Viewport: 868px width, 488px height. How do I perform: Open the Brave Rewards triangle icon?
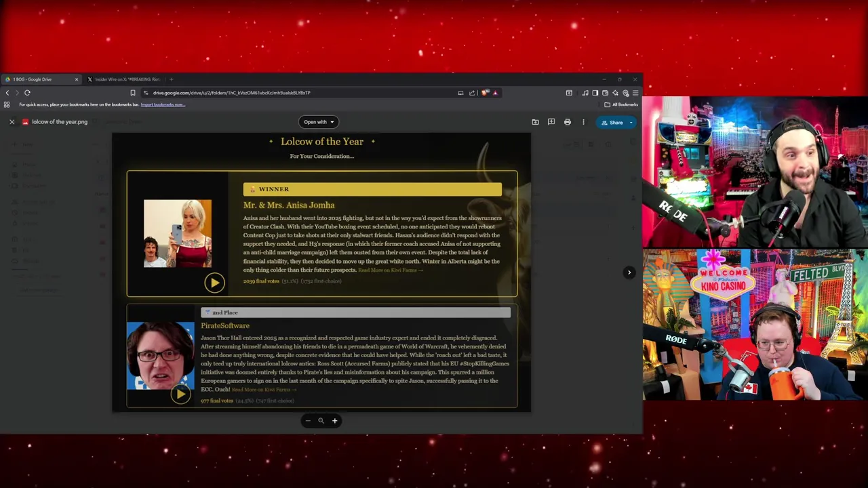tap(495, 93)
